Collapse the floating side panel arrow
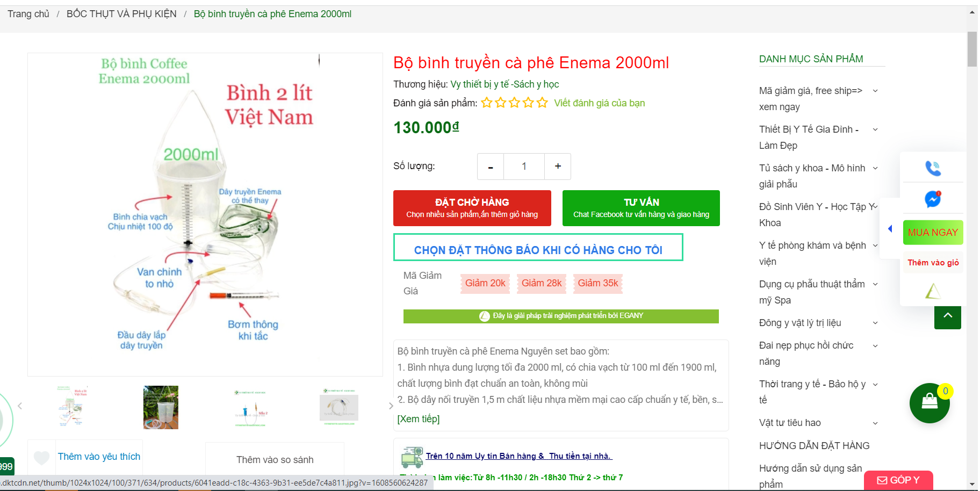Viewport: 980px width, 491px height. [x=890, y=229]
